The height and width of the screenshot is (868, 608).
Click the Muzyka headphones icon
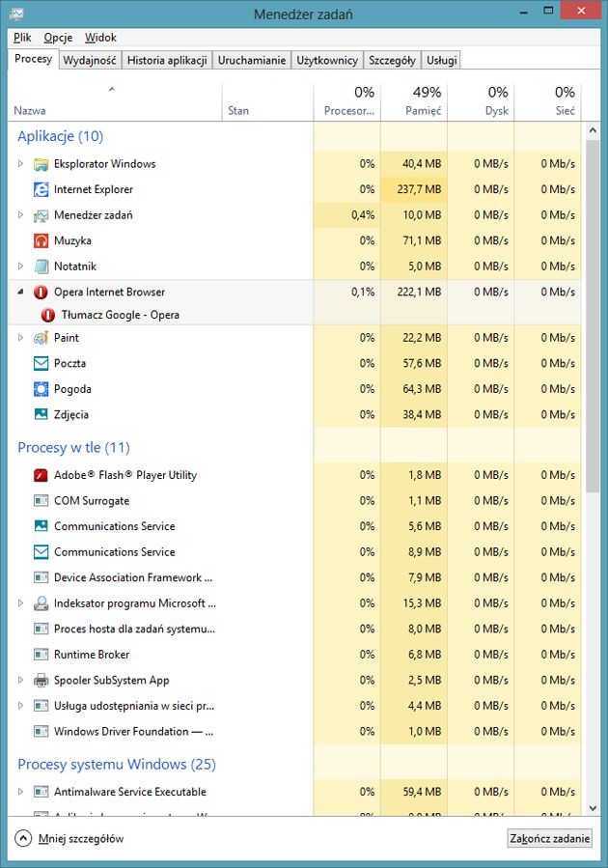click(x=41, y=240)
